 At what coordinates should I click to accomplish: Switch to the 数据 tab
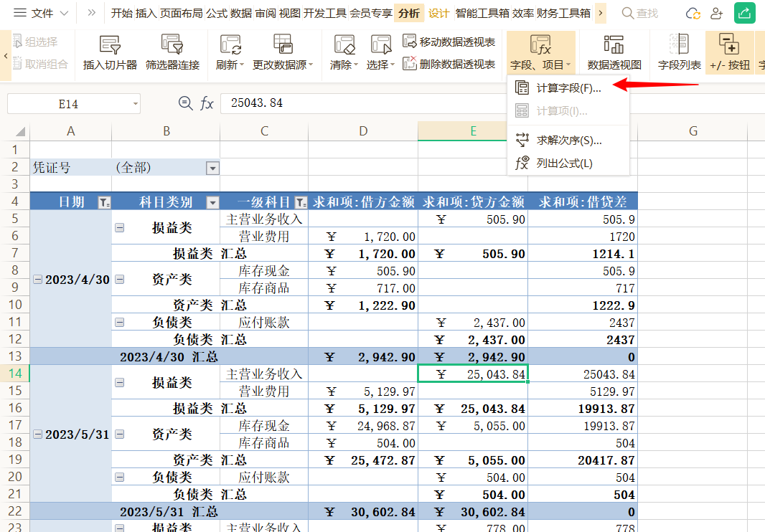(x=241, y=13)
